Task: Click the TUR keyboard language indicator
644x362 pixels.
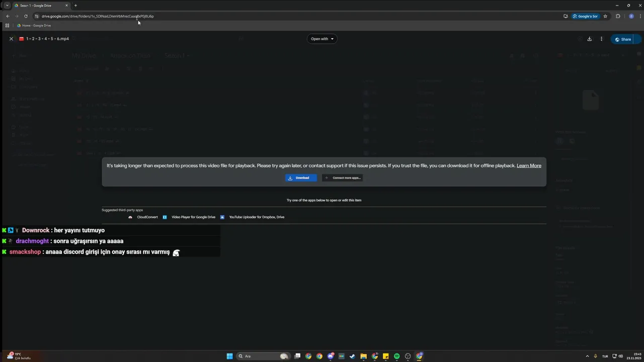Action: click(x=605, y=356)
